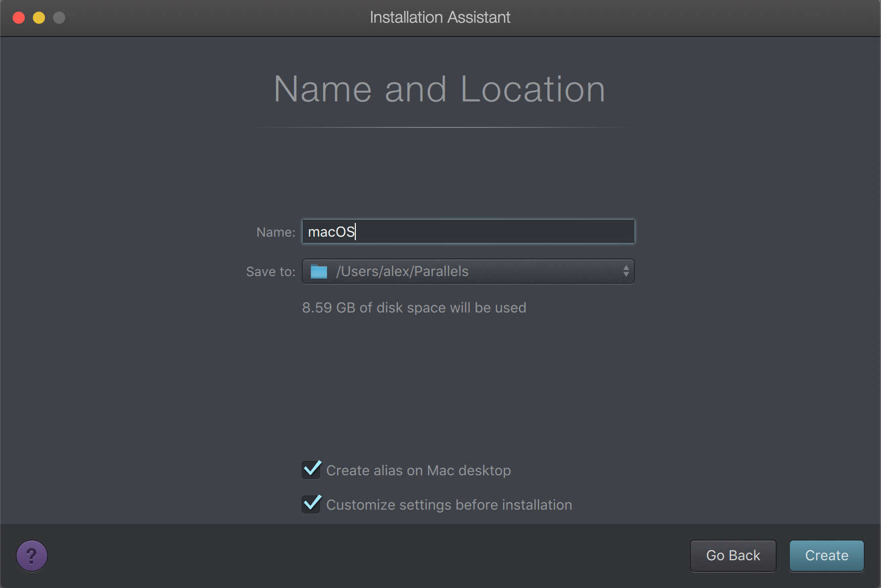The width and height of the screenshot is (881, 588).
Task: Click the gray disabled zoom window button
Action: 59,18
